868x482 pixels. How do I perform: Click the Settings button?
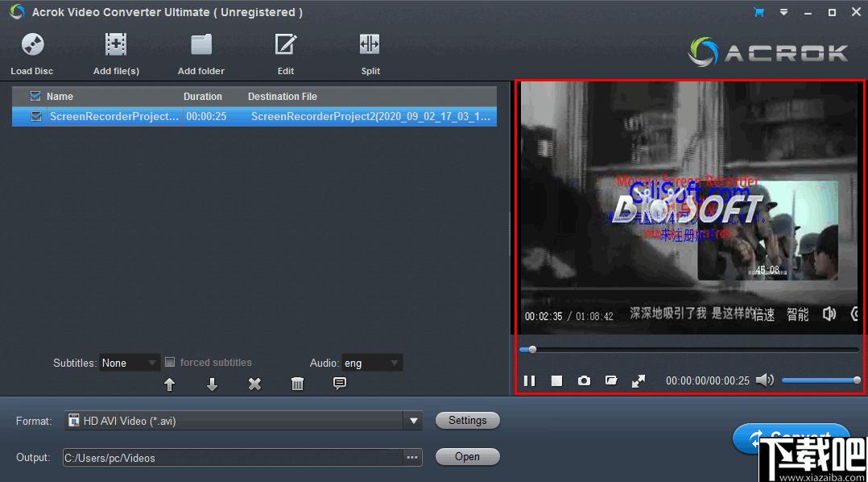tap(468, 421)
